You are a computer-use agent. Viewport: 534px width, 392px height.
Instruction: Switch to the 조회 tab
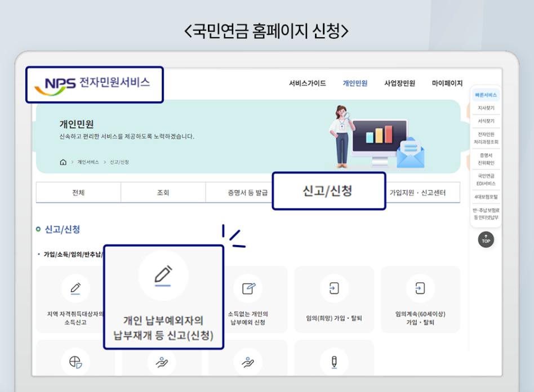pos(163,193)
